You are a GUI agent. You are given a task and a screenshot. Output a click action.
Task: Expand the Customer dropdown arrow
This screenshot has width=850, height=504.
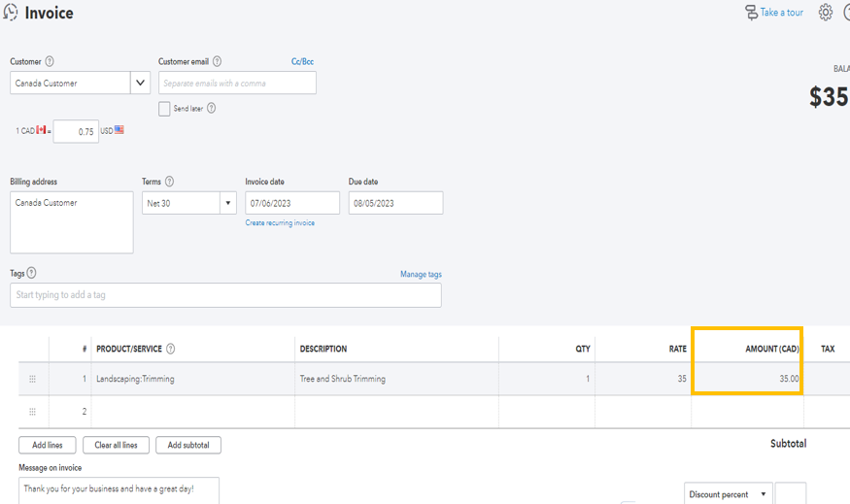142,84
